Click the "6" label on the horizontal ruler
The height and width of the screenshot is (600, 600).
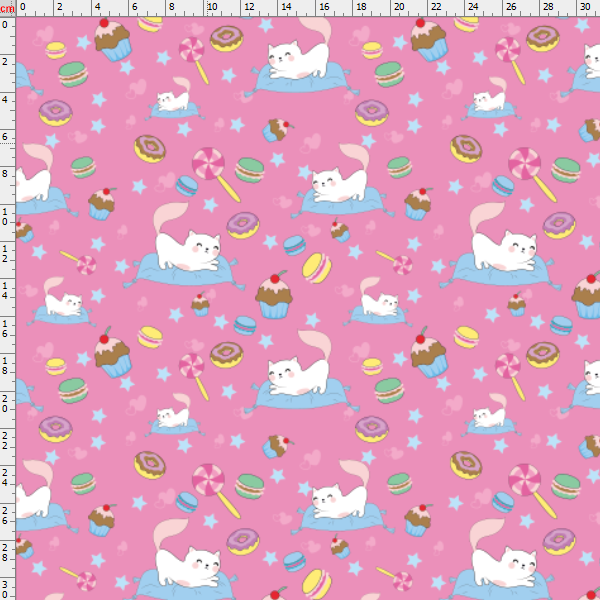135,7
